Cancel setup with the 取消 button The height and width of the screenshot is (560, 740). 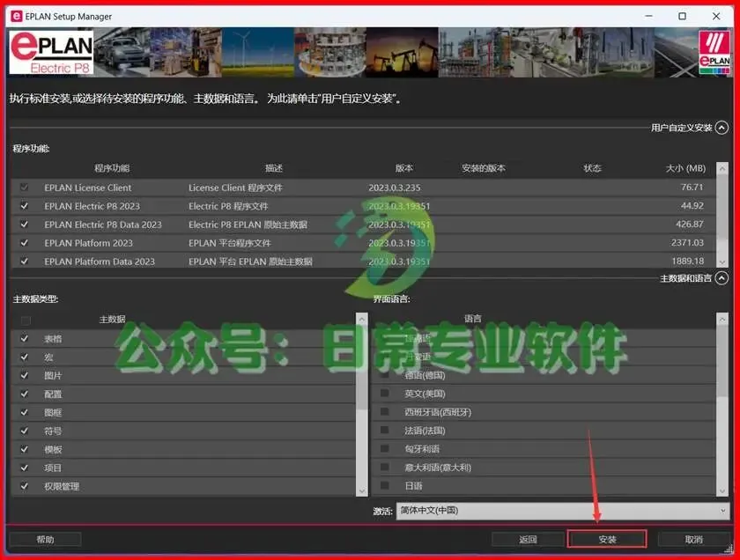click(x=694, y=539)
